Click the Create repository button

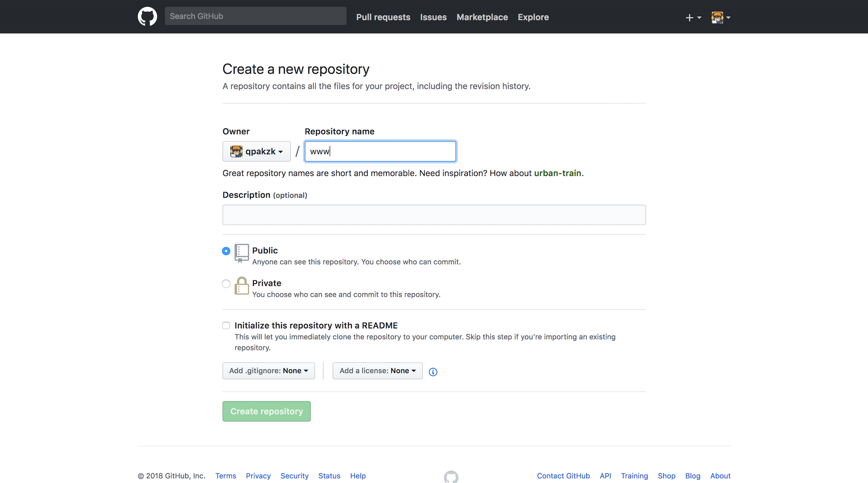pyautogui.click(x=266, y=411)
